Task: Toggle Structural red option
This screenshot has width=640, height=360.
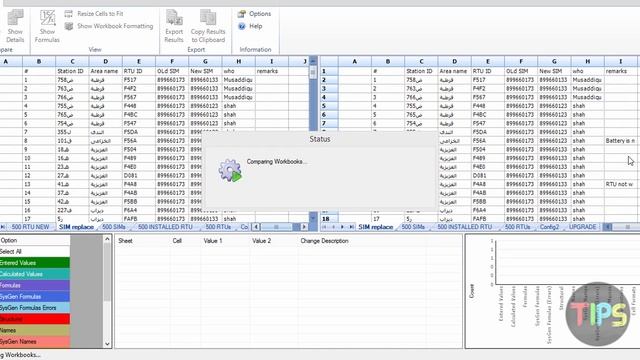Action: point(35,319)
